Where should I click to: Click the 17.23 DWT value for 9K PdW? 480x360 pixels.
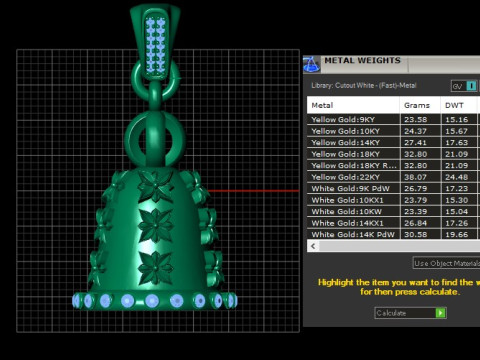tap(457, 188)
